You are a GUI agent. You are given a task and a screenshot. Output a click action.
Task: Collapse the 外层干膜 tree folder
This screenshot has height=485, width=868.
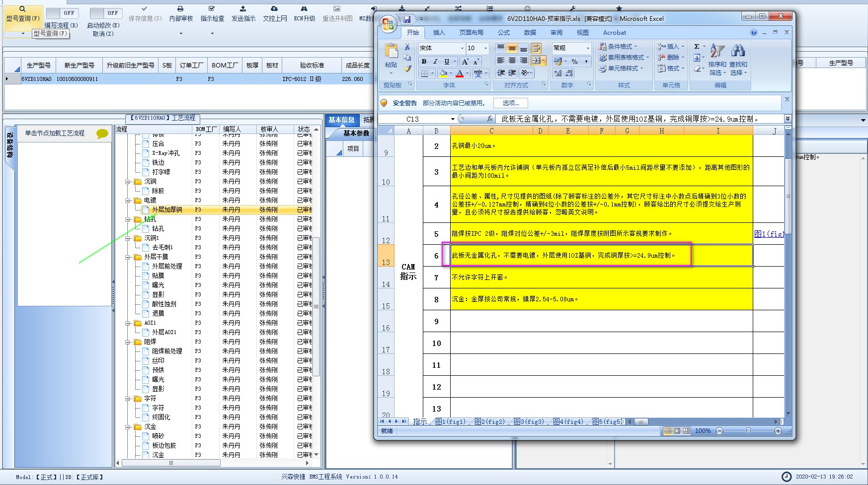pos(128,257)
